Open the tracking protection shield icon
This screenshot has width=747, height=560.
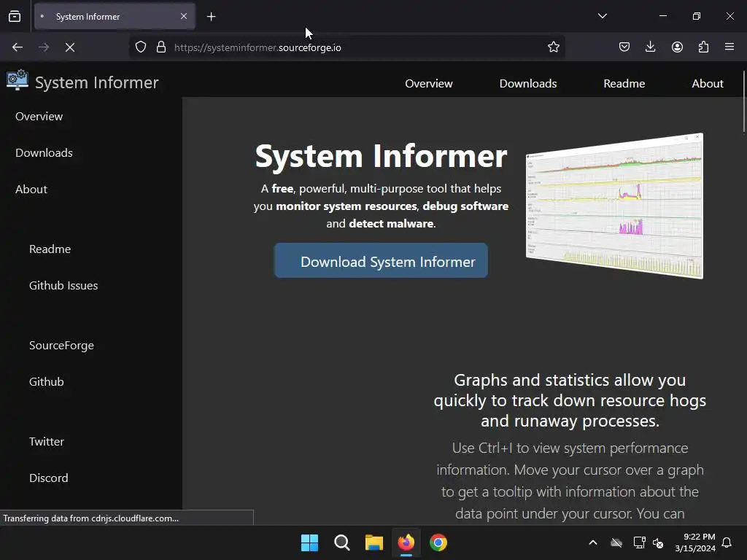(141, 47)
